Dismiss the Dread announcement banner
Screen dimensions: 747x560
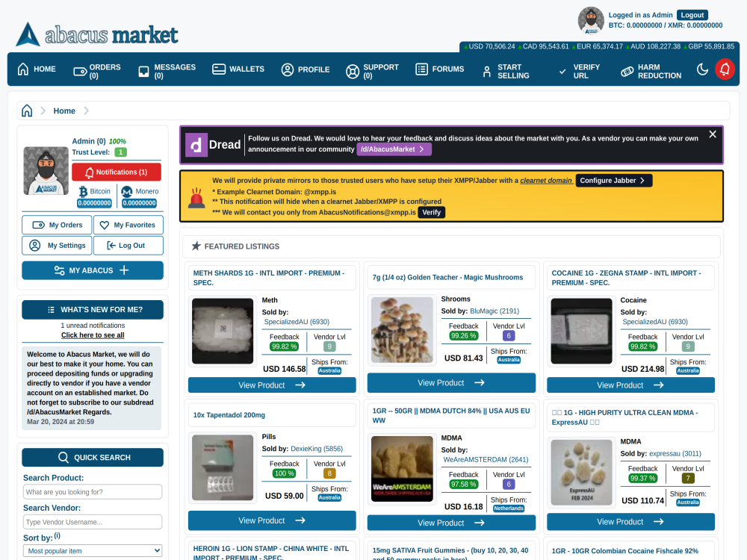click(712, 134)
